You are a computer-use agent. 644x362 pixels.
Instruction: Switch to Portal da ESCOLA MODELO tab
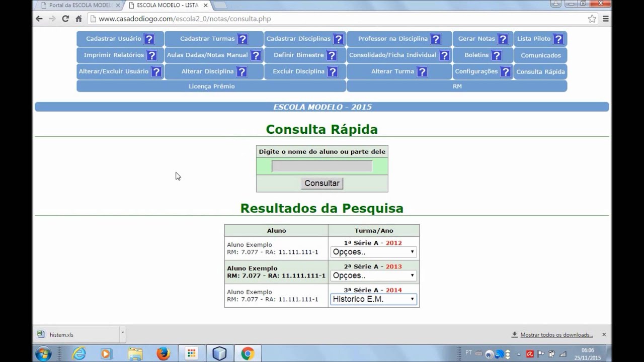[x=80, y=5]
